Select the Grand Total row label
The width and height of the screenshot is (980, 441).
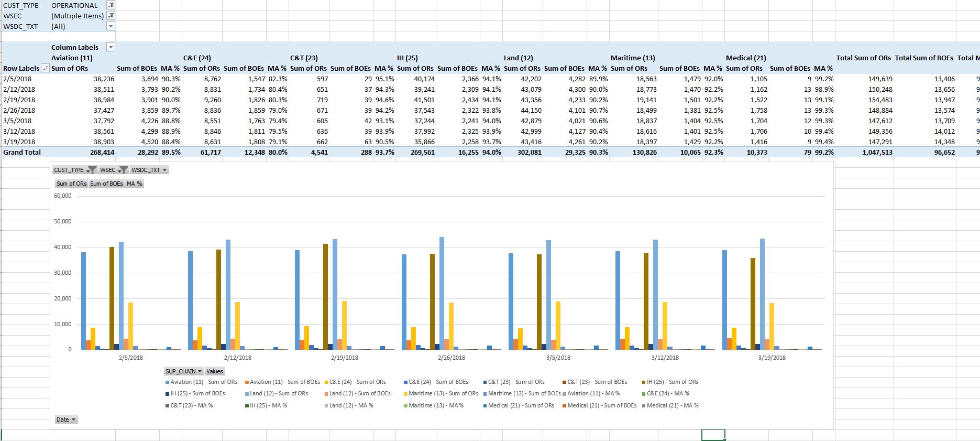click(x=22, y=152)
